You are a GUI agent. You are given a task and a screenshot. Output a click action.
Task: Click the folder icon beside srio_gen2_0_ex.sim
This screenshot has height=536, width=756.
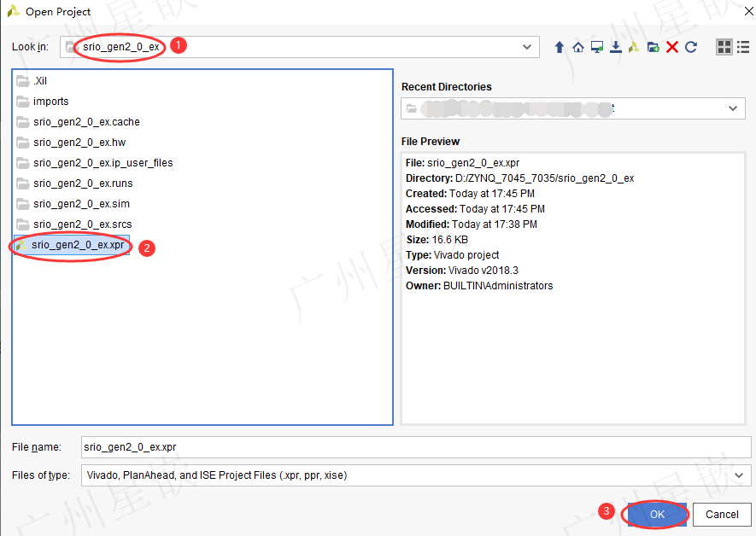23,204
